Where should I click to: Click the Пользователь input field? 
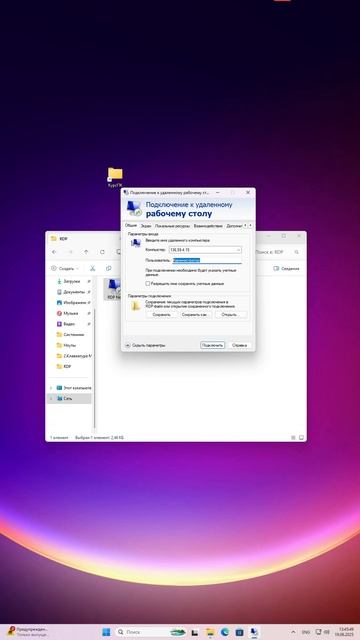click(x=207, y=260)
